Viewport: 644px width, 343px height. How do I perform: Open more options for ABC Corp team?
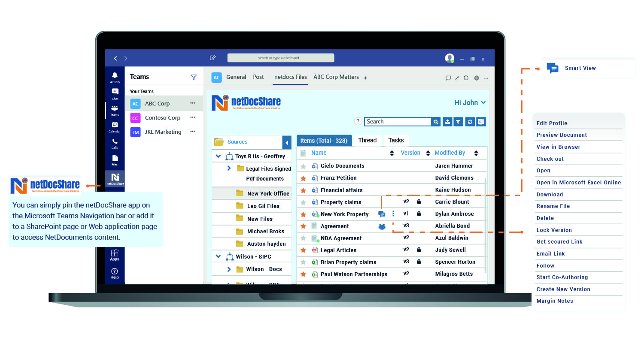coord(192,103)
